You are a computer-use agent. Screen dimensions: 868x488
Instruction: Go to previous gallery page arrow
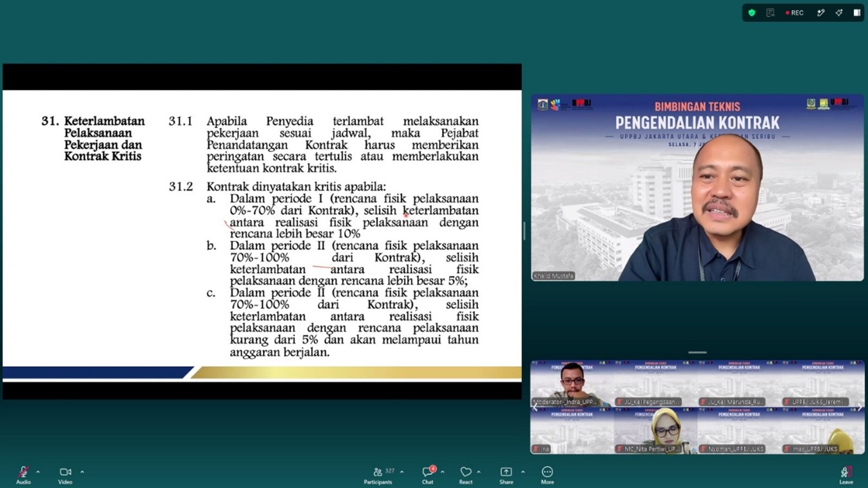(x=535, y=407)
